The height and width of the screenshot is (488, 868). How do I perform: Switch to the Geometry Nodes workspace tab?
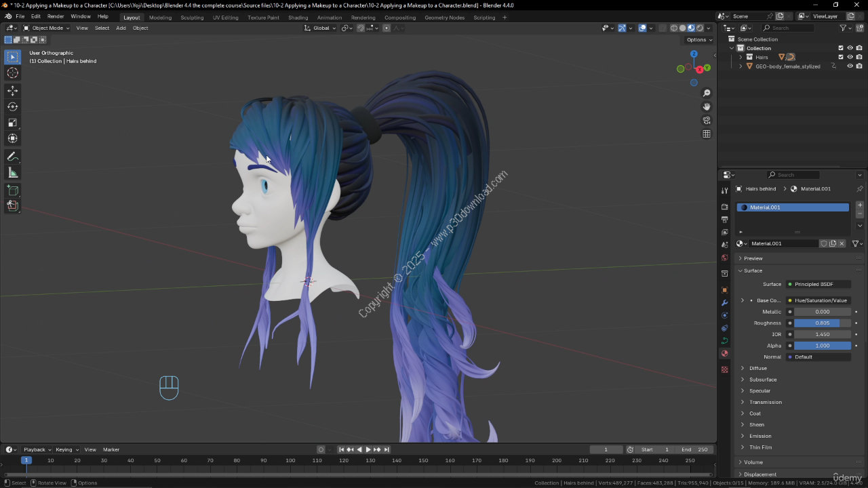(x=445, y=18)
